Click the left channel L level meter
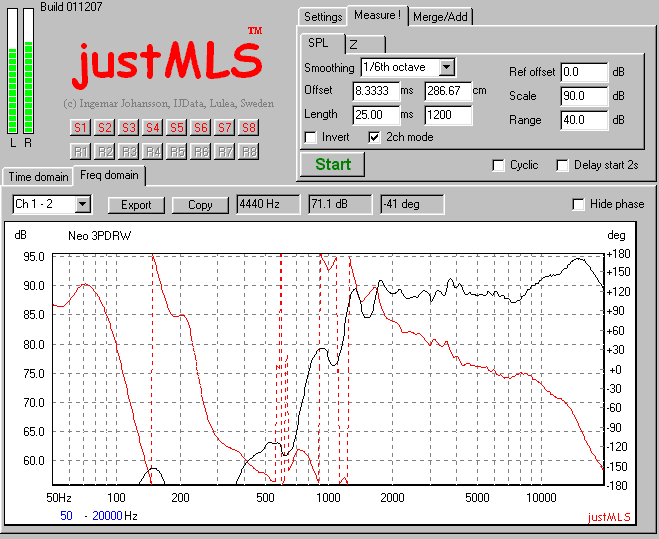659x539 pixels. click(13, 71)
